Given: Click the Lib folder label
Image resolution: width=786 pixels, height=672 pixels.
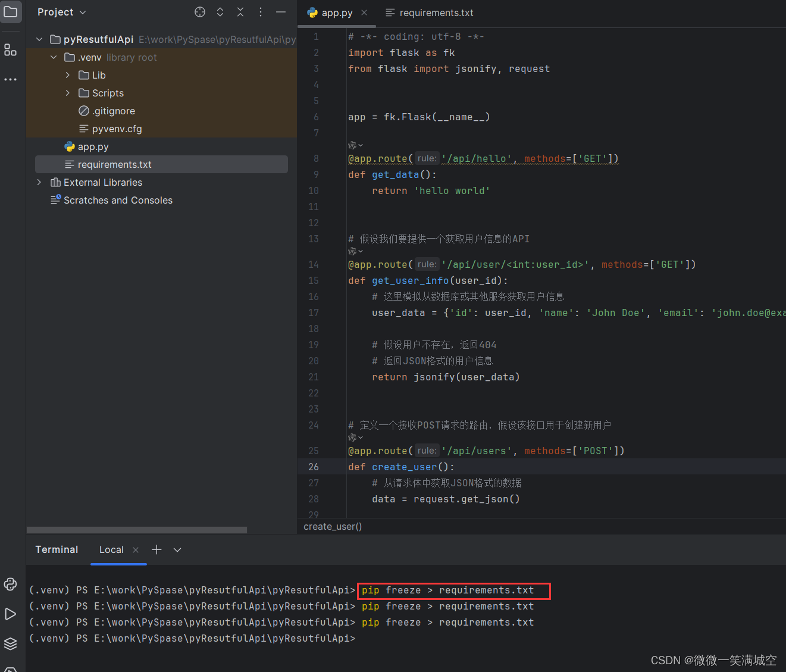Looking at the screenshot, I should (99, 75).
